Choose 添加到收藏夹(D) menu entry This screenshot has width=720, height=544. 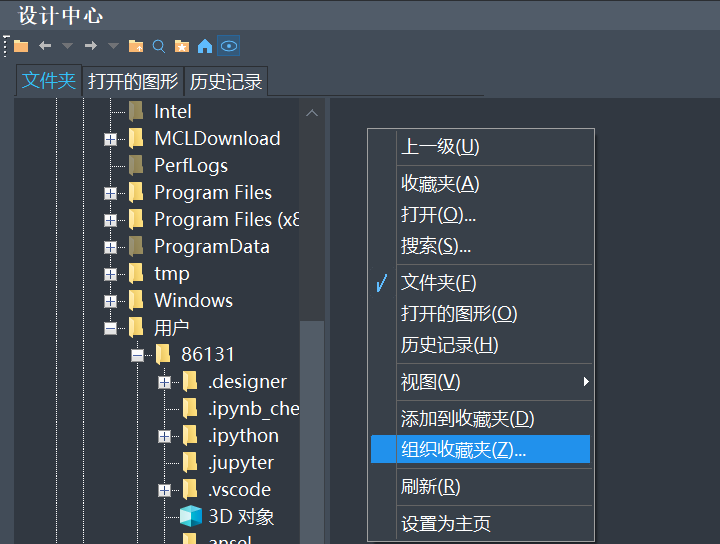[481, 418]
